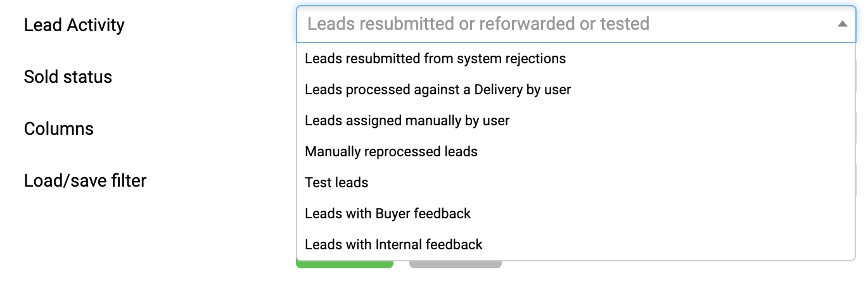Click empty area right of the gray button
This screenshot has height=286, width=868.
click(x=634, y=273)
